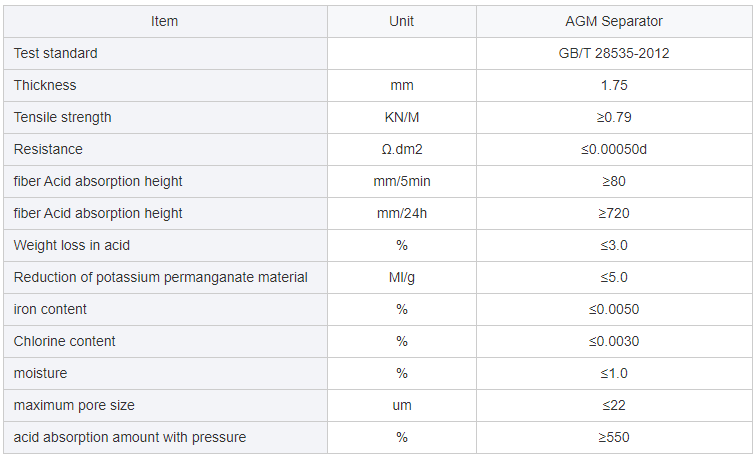The width and height of the screenshot is (755, 459).
Task: Select the "Resistance" row label
Action: [48, 149]
